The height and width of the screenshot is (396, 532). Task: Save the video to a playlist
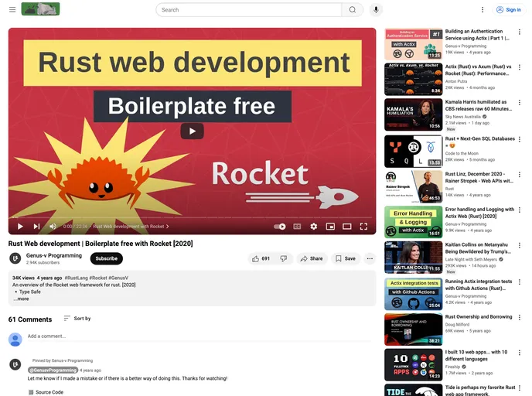coord(346,258)
